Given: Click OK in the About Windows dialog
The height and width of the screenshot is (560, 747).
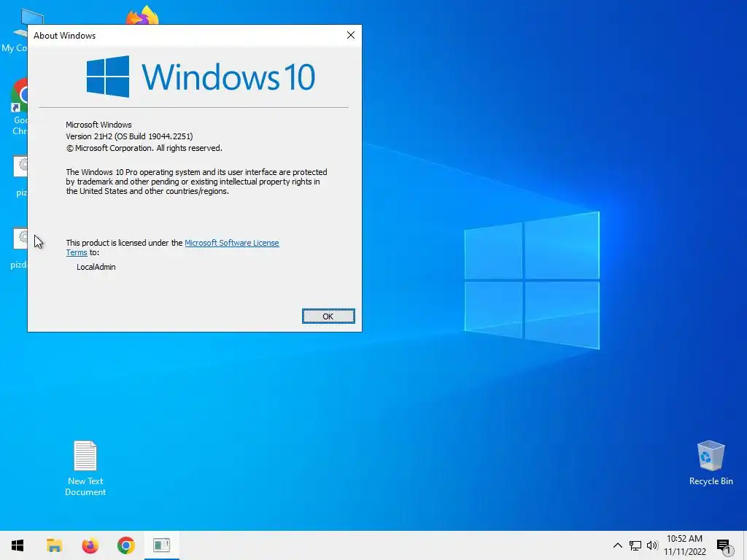Looking at the screenshot, I should pos(328,316).
